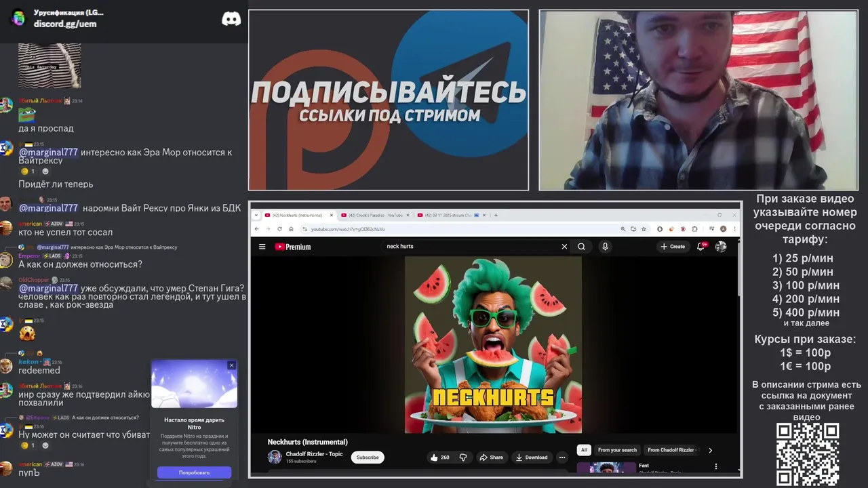Click the Neckhurts video player artwork
868x488 pixels.
click(493, 344)
